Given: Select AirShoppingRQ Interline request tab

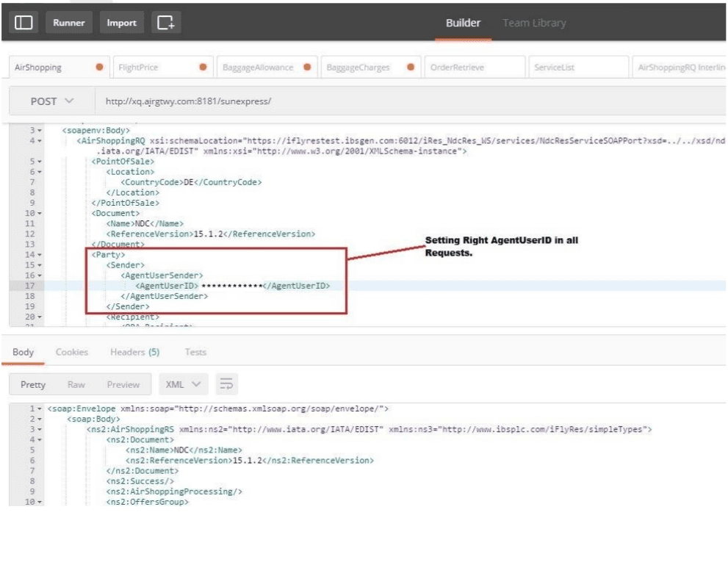Looking at the screenshot, I should tap(680, 68).
